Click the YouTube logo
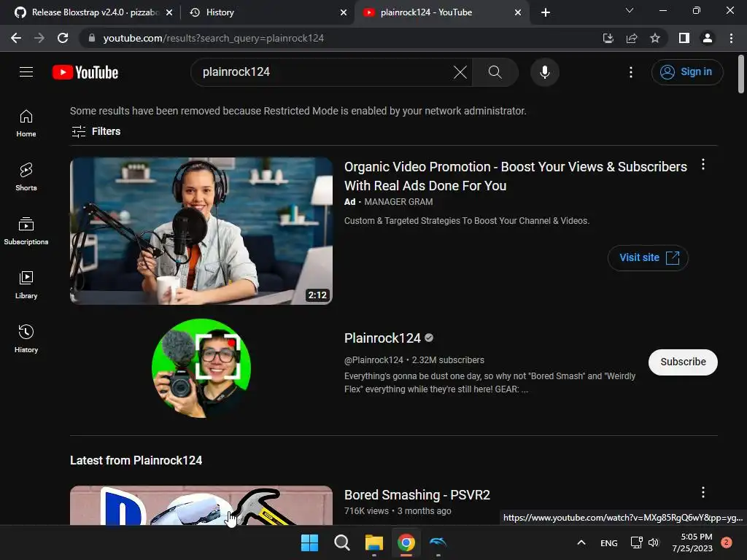 (85, 72)
